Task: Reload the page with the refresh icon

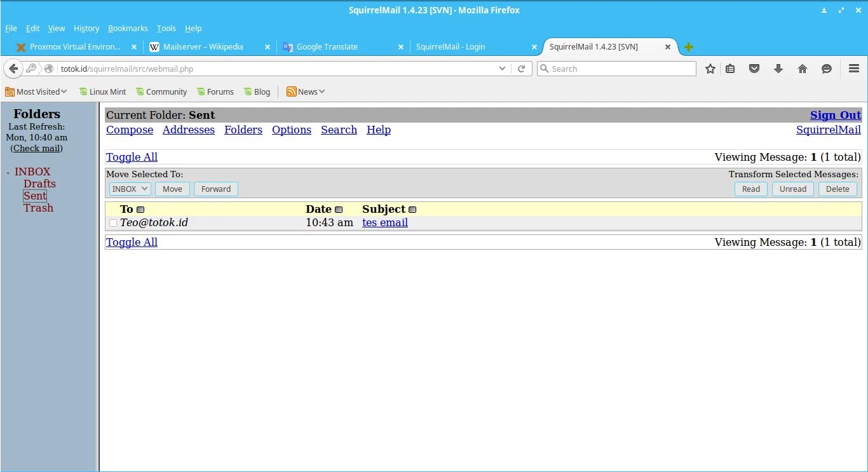Action: point(522,69)
